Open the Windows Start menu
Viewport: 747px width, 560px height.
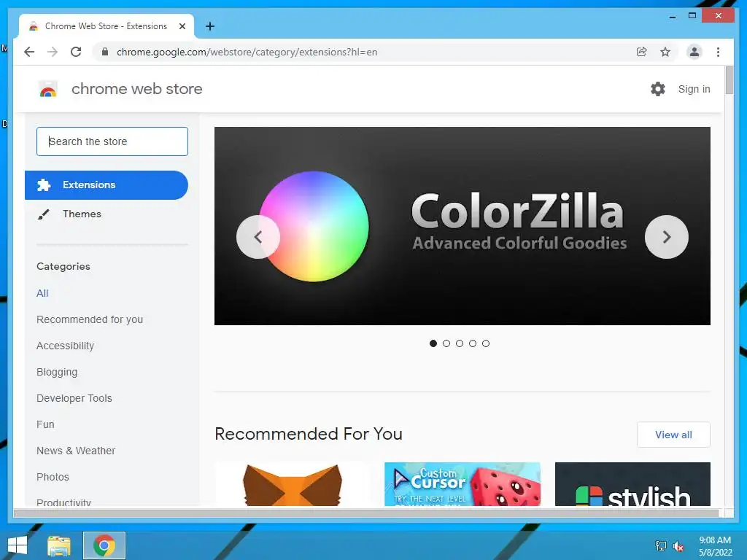point(18,545)
